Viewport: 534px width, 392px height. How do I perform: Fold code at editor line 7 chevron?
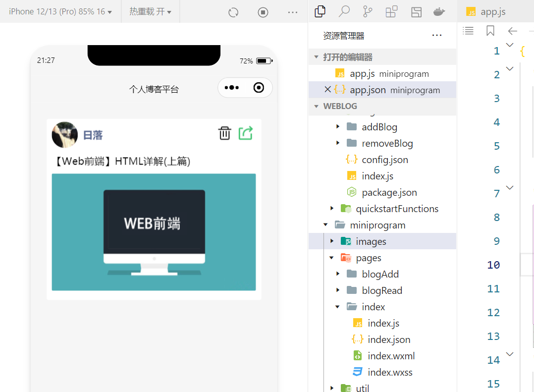509,188
